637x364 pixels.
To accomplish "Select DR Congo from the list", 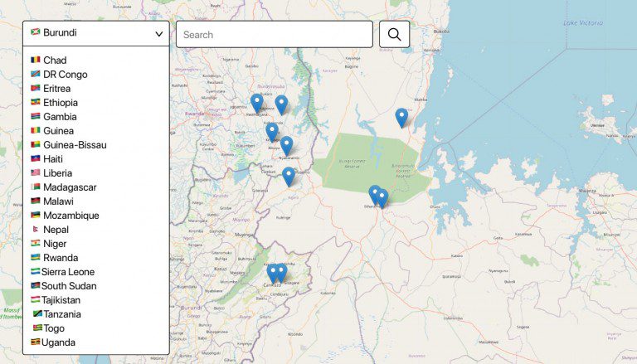I will [59, 75].
